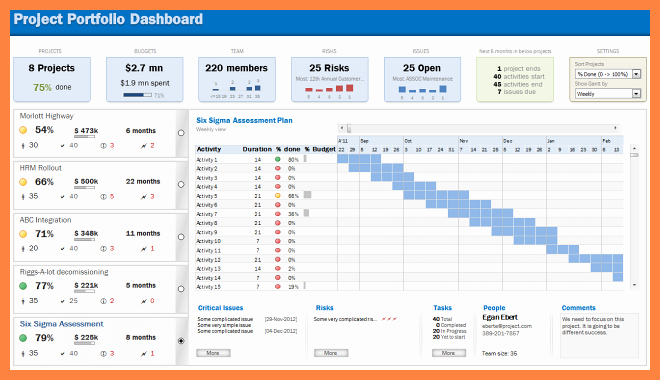Click the tasks checkmark icon for ABC Integration
660x380 pixels.
[x=63, y=249]
